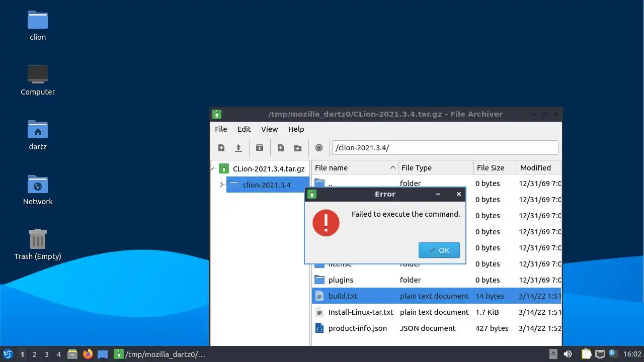644x362 pixels.
Task: Open the Network desktop icon
Action: click(x=38, y=184)
